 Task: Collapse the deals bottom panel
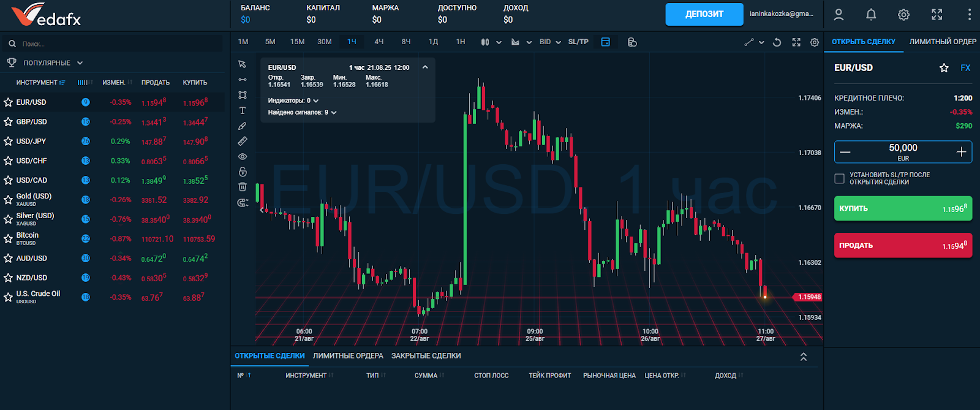(x=803, y=357)
